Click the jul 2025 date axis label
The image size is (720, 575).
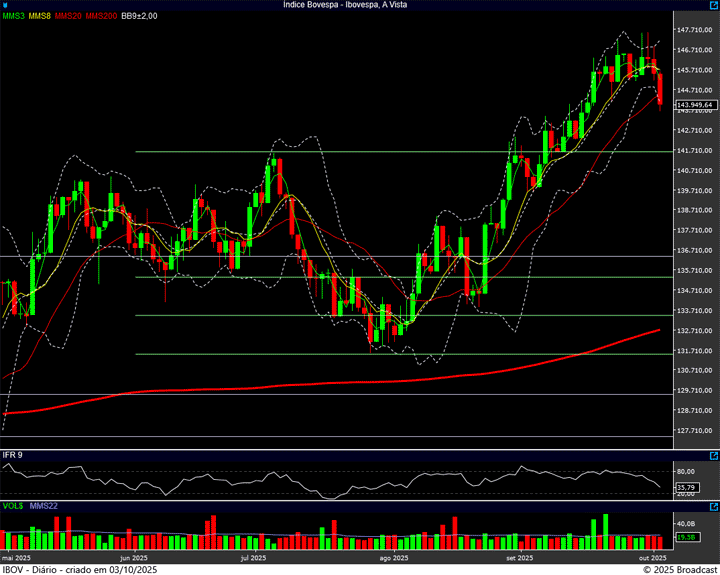click(x=251, y=557)
